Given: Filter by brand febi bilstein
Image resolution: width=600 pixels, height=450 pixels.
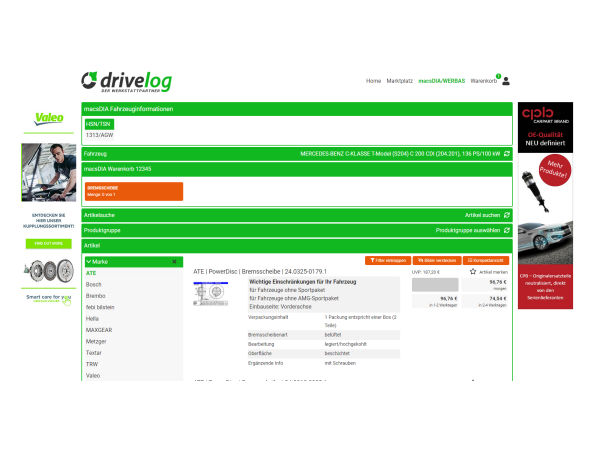Looking at the screenshot, I should coord(100,307).
